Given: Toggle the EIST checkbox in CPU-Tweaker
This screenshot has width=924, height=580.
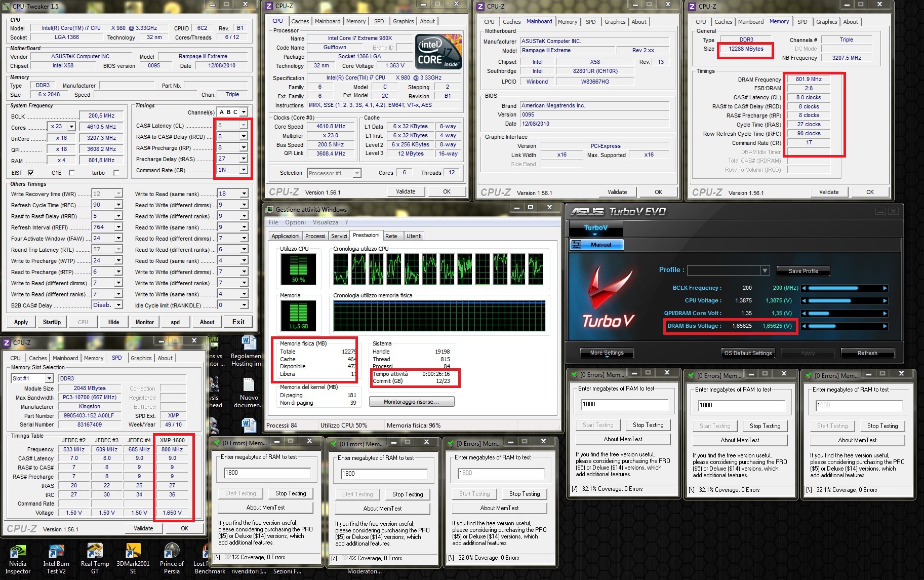Looking at the screenshot, I should (30, 173).
